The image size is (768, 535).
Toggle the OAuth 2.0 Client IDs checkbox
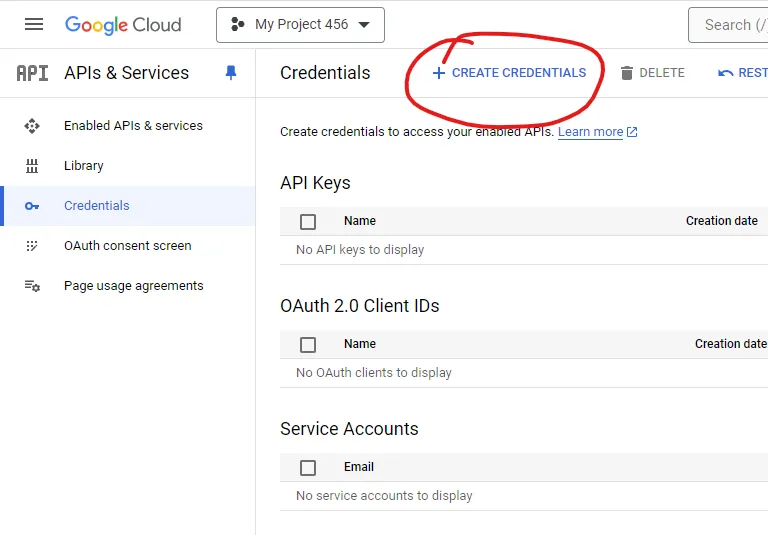tap(308, 345)
